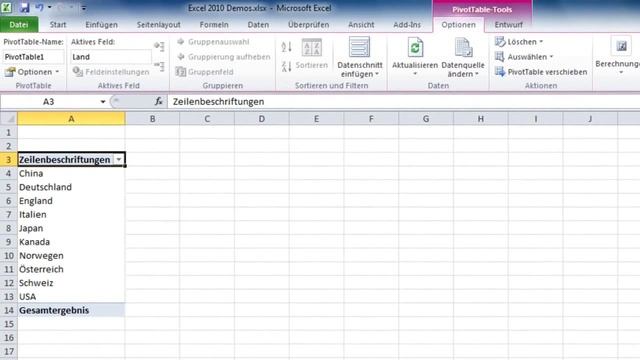Open the Löschen dropdown
The image size is (640, 360).
click(x=519, y=42)
